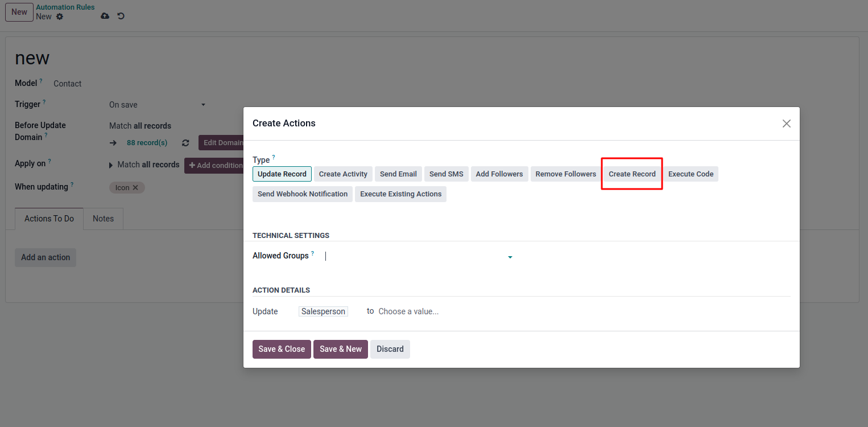Close the Create Actions dialog
The width and height of the screenshot is (868, 427).
click(787, 124)
